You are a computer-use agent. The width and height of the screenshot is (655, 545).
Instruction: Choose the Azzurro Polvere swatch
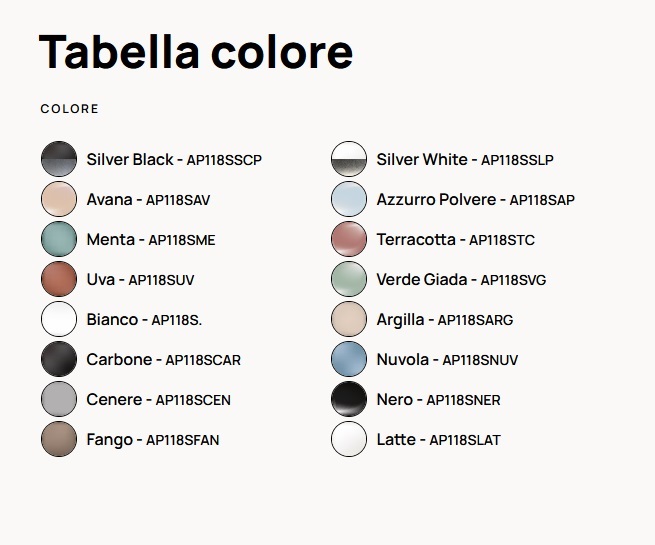[349, 199]
